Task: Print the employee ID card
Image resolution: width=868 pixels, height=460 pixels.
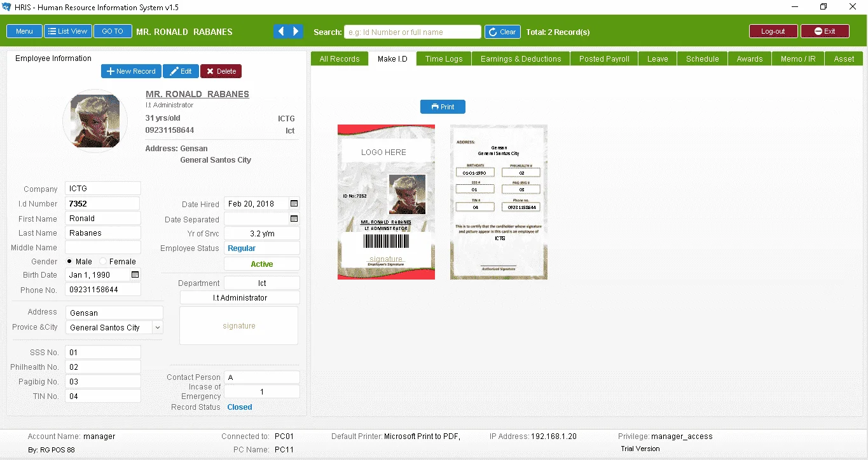Action: pos(443,107)
